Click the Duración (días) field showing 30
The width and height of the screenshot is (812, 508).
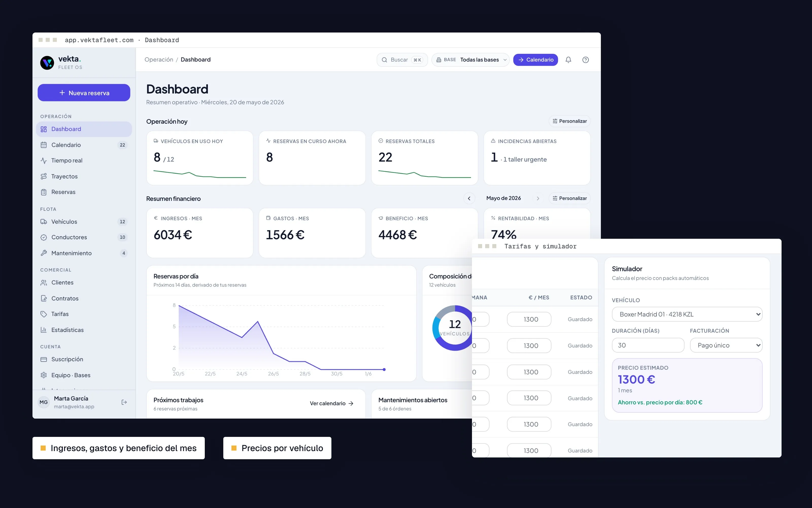pos(648,345)
